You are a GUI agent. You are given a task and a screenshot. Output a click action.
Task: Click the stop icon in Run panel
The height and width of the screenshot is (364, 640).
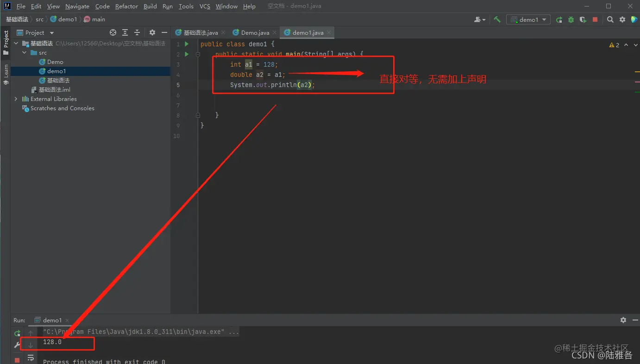[x=17, y=360]
